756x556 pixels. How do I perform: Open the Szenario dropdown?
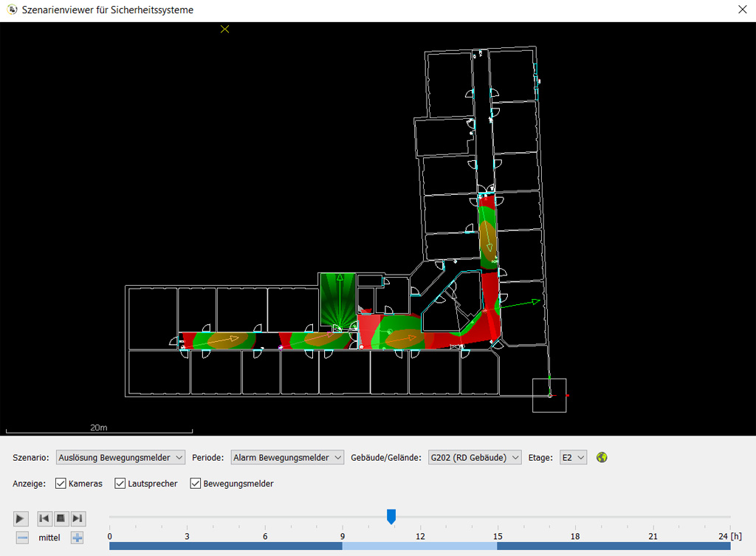[x=120, y=457]
